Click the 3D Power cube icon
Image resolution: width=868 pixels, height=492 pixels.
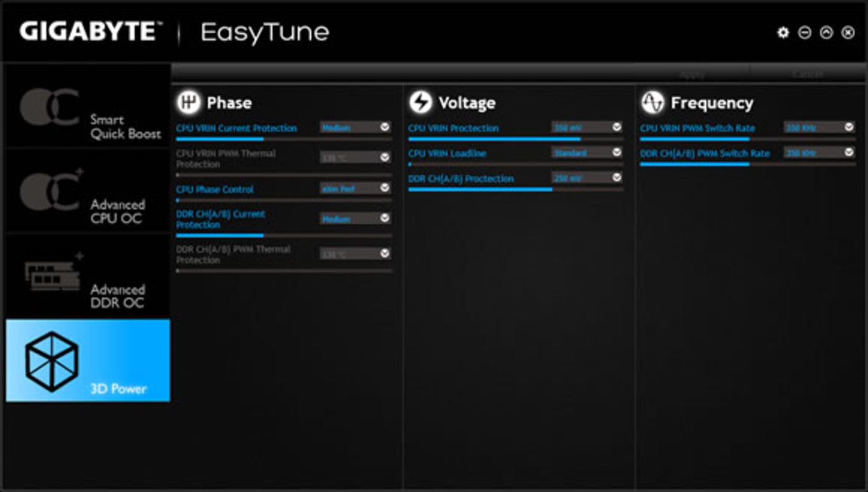[52, 361]
